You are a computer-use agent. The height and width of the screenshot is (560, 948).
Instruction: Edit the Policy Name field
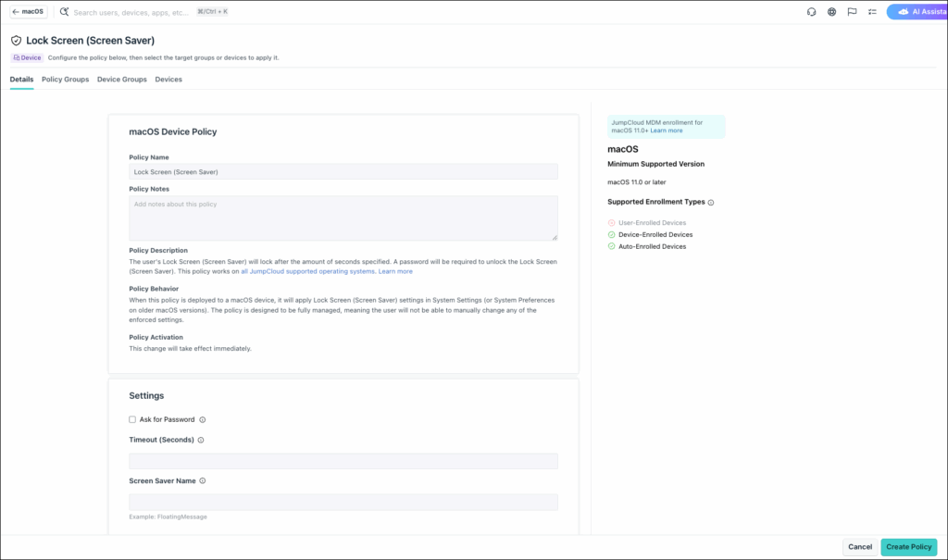coord(343,172)
